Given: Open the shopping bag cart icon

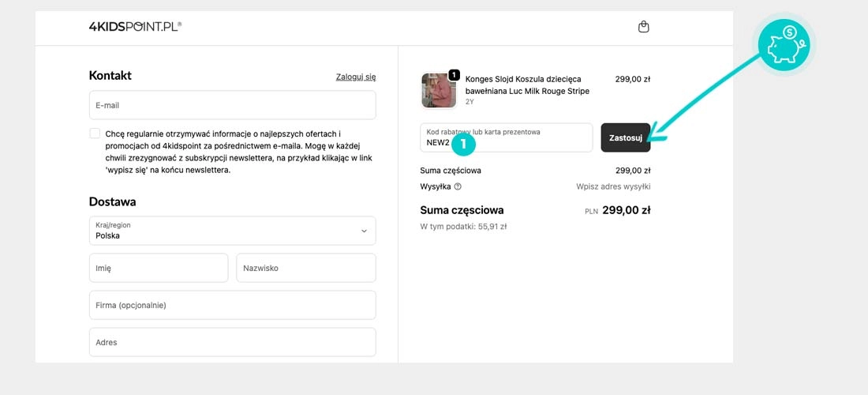Looking at the screenshot, I should point(643,27).
